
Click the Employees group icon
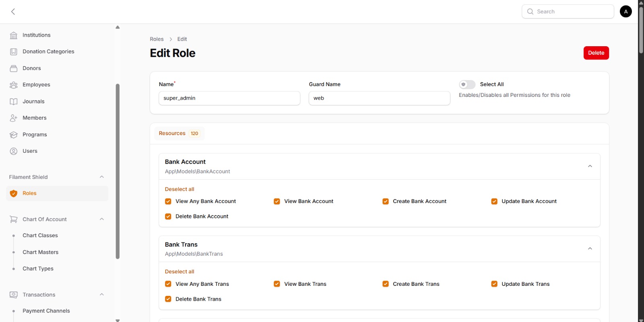click(14, 85)
